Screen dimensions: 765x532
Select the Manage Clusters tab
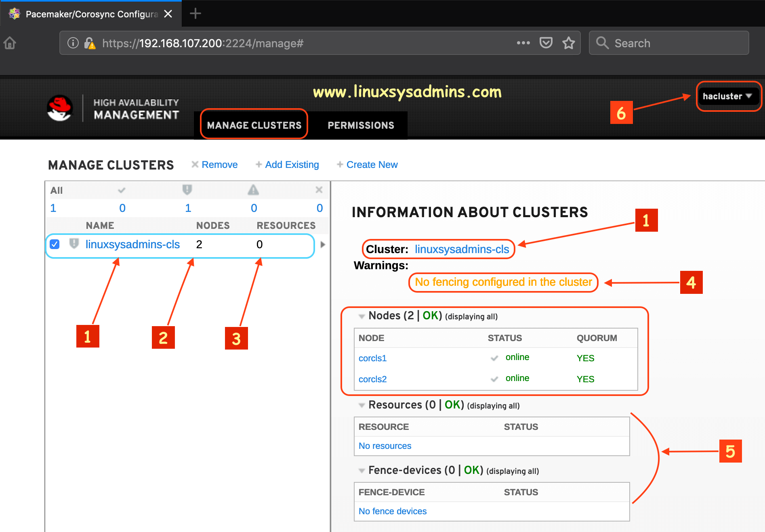click(254, 126)
